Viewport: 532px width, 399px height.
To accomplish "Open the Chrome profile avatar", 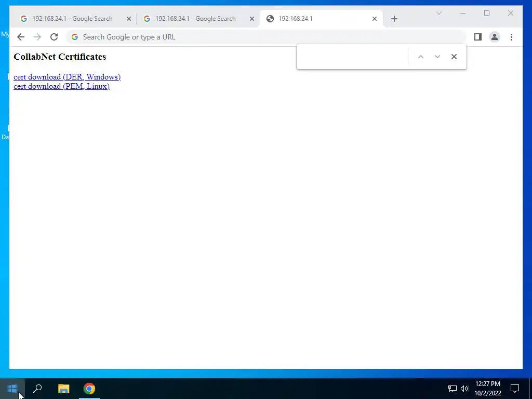I will pos(495,37).
